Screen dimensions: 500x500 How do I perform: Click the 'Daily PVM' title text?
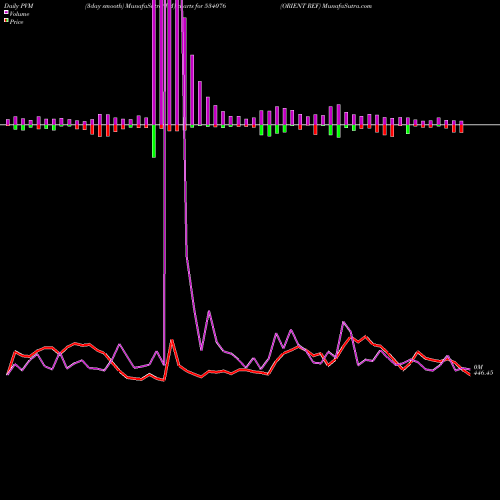(x=19, y=6)
